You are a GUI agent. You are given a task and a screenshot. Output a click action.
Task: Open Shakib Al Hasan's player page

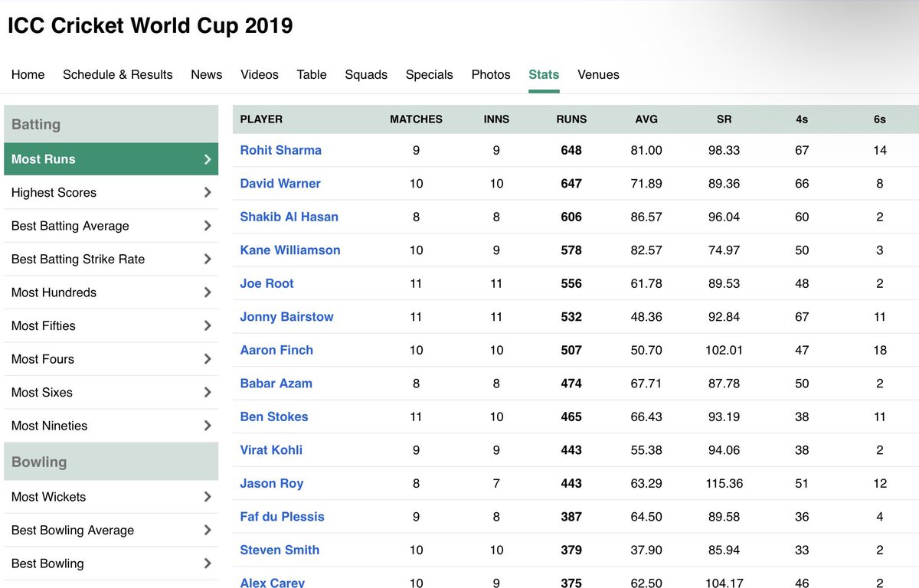289,217
